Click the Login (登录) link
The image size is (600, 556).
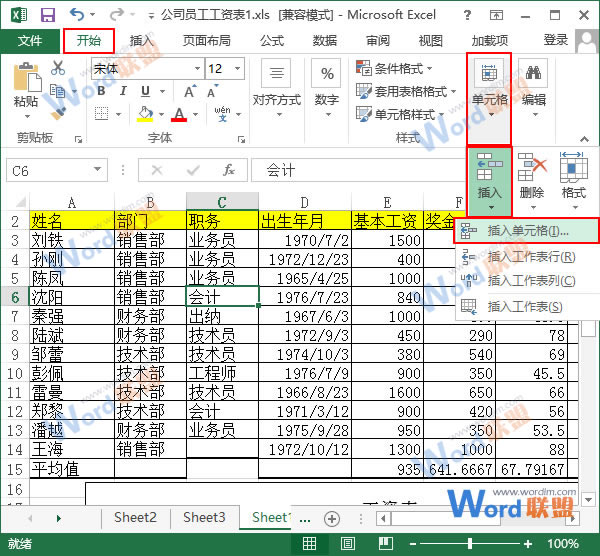pyautogui.click(x=556, y=40)
